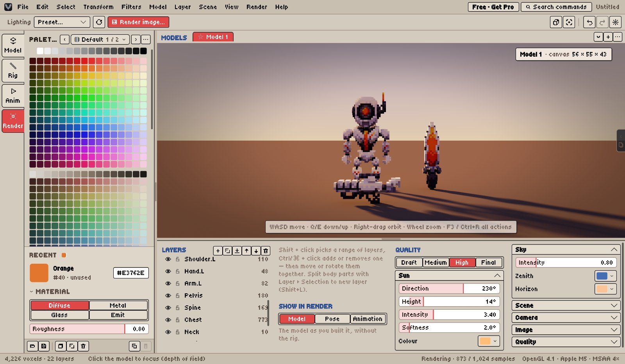Select the Metal material type
Screen dimensions: 625x364
coord(118,305)
